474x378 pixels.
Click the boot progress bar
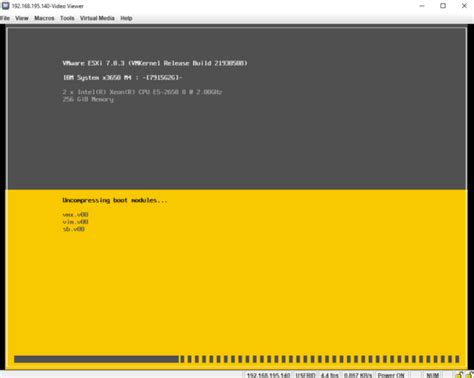click(237, 359)
